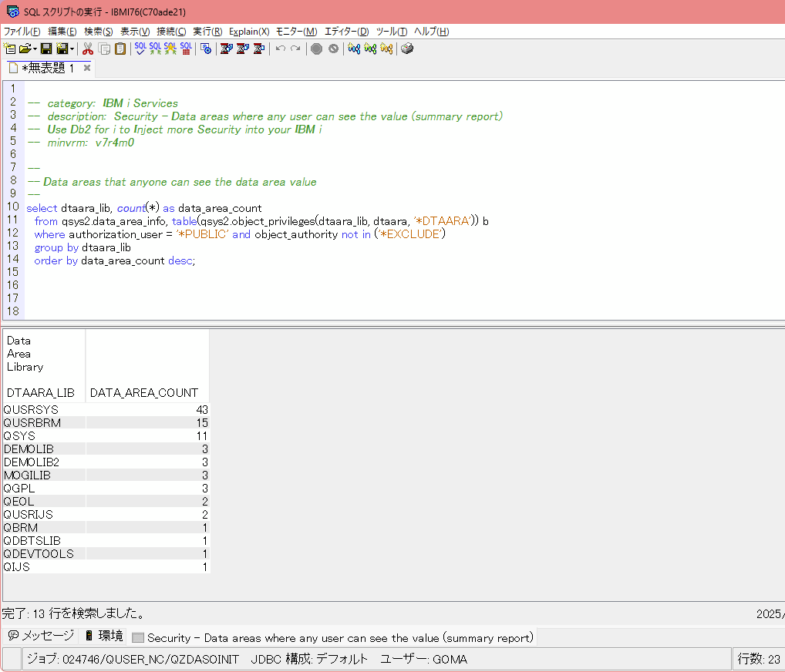Click the first hourglass run icon
785x672 pixels.
(x=226, y=49)
